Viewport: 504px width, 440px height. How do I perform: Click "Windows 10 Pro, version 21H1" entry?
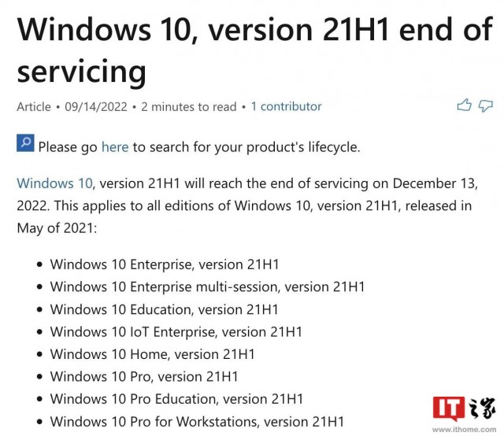[144, 377]
